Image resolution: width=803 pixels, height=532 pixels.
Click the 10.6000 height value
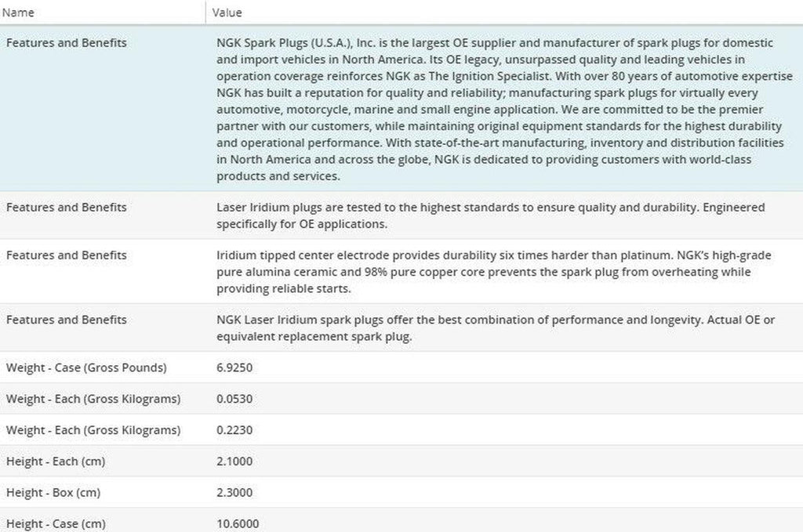click(x=238, y=523)
